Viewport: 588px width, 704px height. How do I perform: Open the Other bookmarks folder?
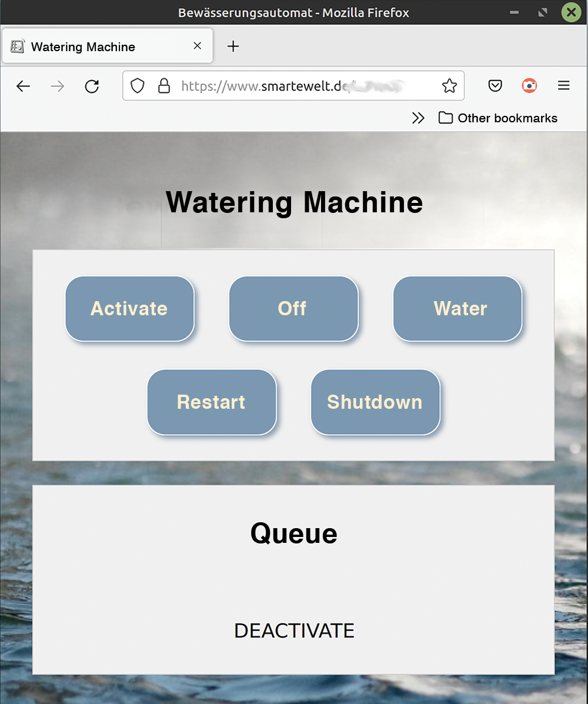tap(498, 118)
